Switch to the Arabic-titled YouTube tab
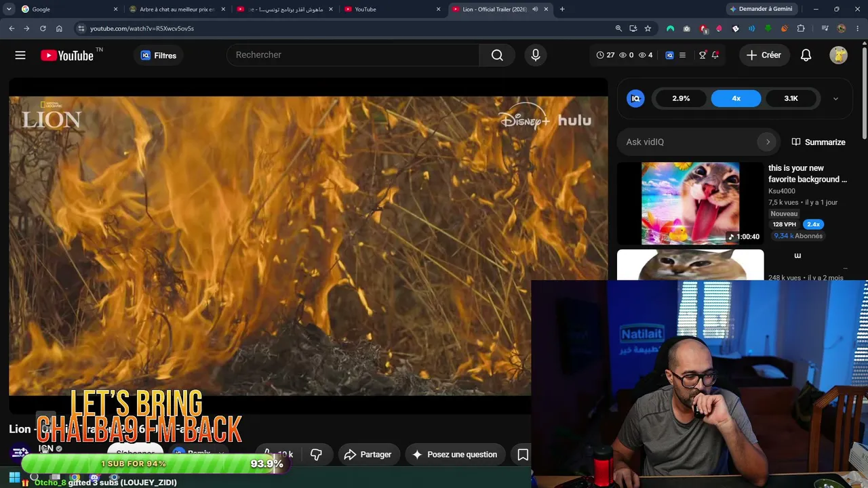868x488 pixels. click(x=285, y=9)
